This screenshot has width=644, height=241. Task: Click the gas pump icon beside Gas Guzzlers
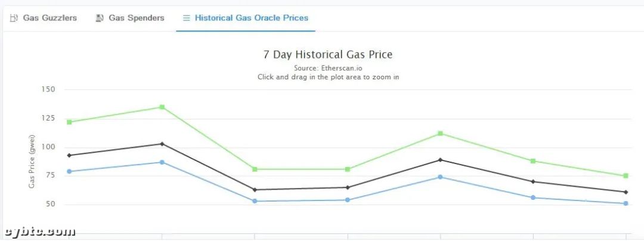click(x=14, y=18)
